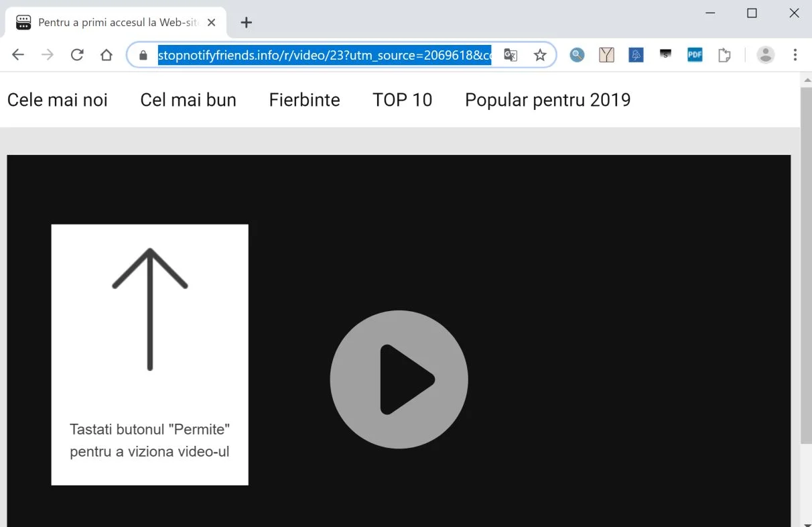Select the 'Pentru a primi accesul la Web-site' tab
The height and width of the screenshot is (527, 812).
(116, 22)
